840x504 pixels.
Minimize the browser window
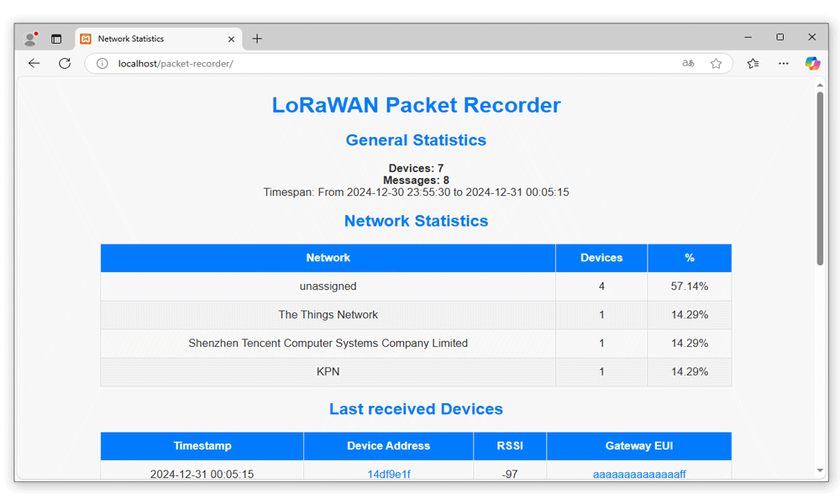748,37
